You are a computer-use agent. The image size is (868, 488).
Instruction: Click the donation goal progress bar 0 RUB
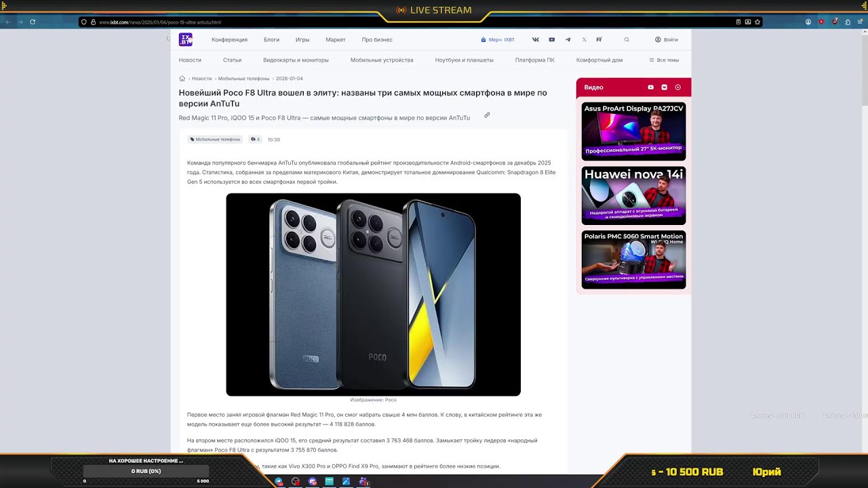tap(146, 471)
